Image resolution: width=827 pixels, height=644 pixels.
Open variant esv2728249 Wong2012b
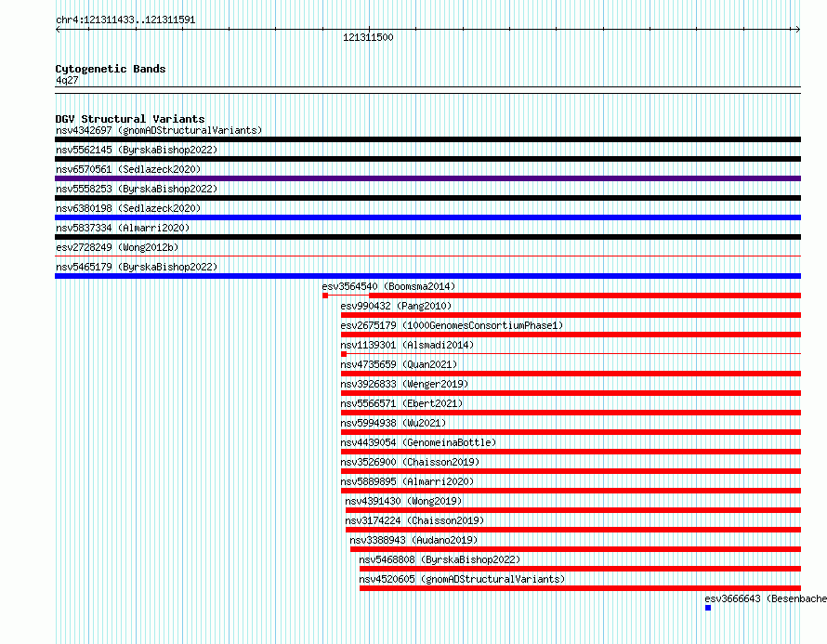117,247
